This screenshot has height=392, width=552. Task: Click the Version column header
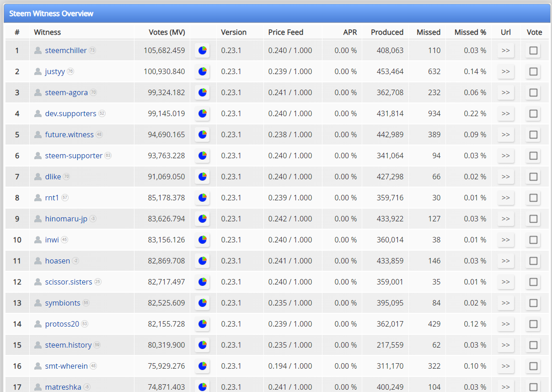(234, 32)
